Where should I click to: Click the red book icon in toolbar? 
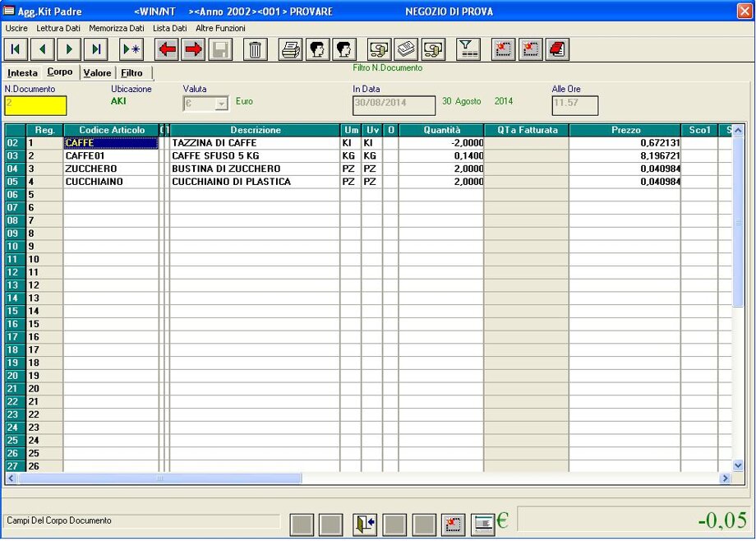pos(556,49)
